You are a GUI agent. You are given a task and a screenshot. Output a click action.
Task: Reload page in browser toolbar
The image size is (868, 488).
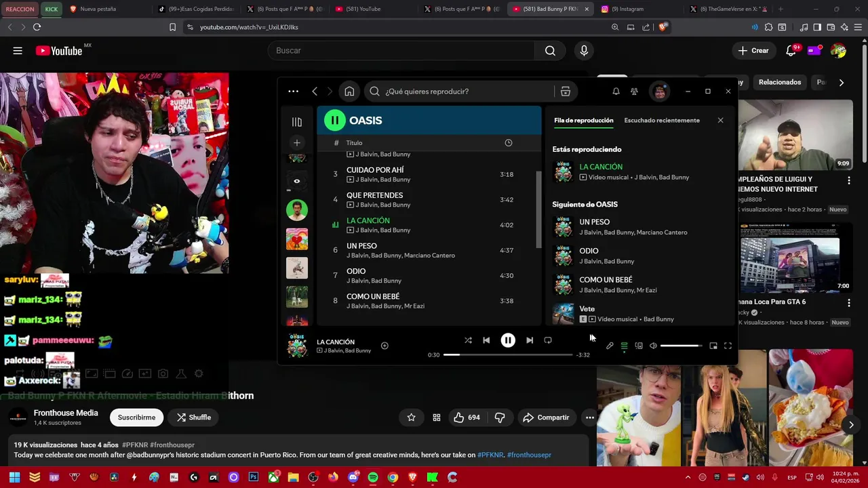click(37, 27)
